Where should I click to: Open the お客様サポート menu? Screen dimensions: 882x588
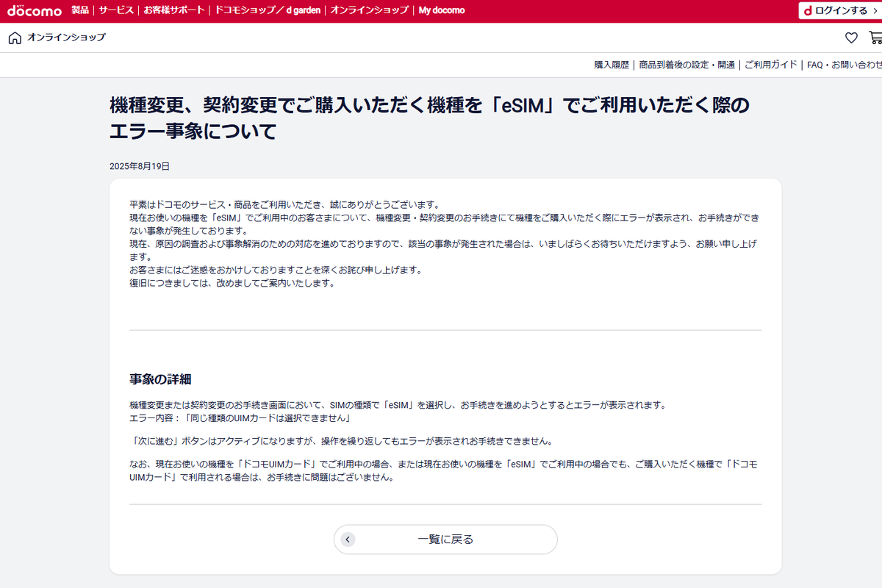[x=174, y=11]
